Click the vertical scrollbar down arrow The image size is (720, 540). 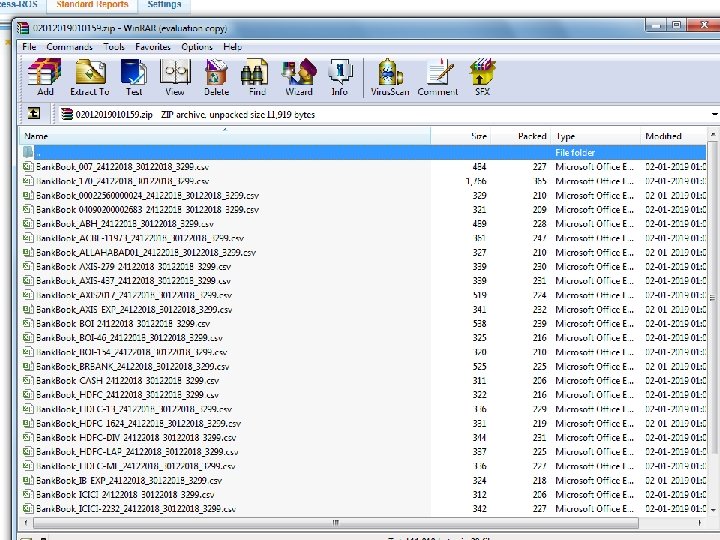(713, 510)
